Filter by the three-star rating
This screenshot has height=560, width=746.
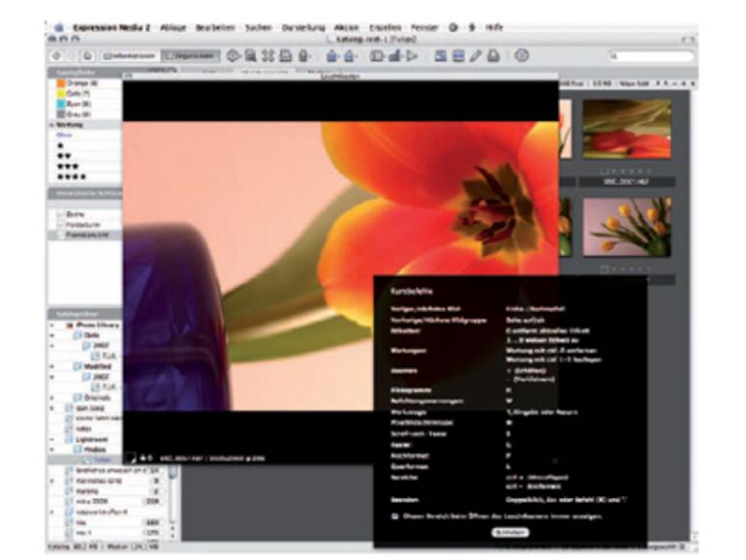[68, 167]
